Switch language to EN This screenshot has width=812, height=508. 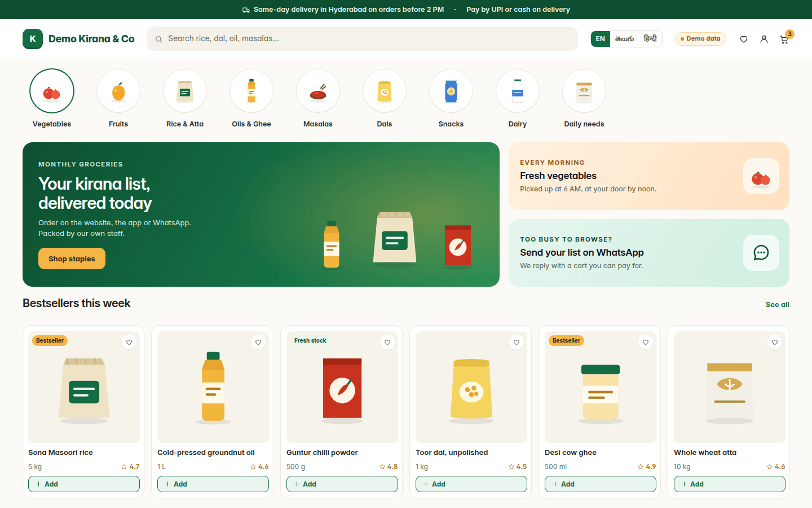[601, 39]
